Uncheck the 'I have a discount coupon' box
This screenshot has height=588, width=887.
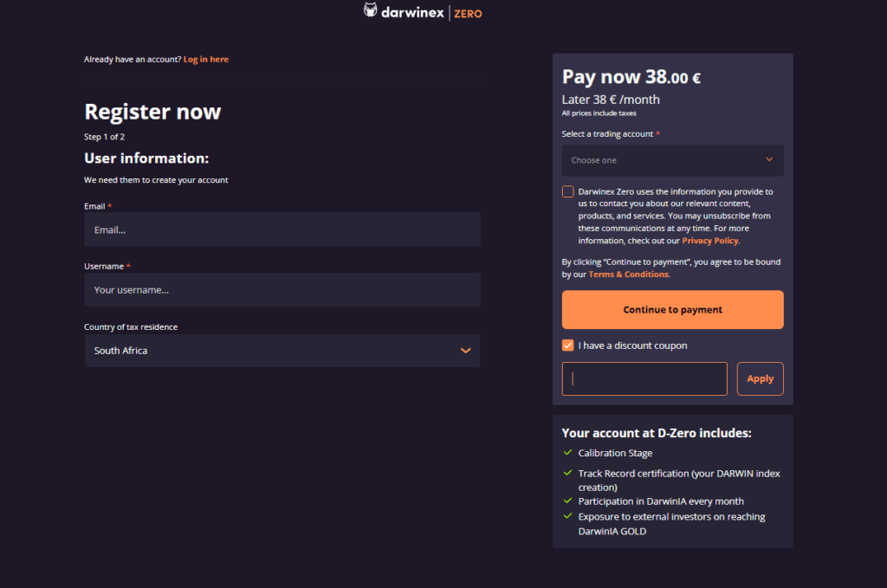coord(568,346)
